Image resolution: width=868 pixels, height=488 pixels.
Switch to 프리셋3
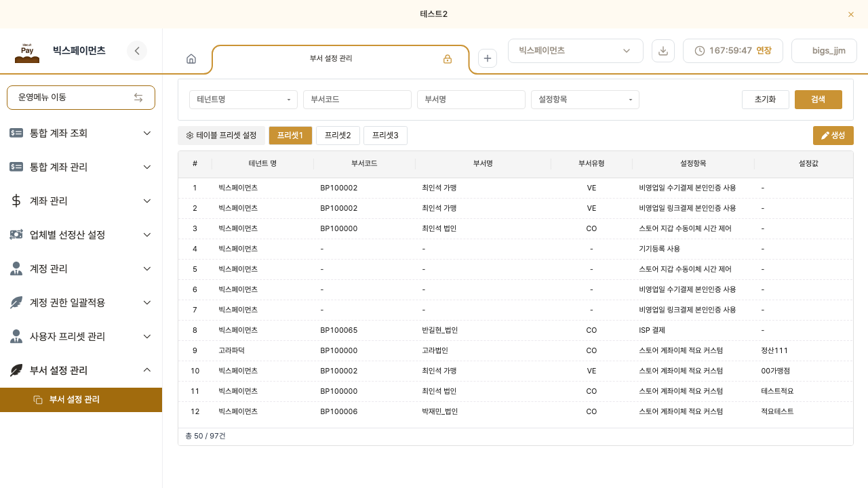385,136
